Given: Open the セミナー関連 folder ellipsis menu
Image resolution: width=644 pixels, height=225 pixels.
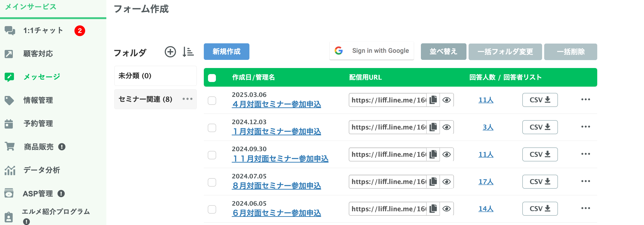Looking at the screenshot, I should tap(188, 99).
